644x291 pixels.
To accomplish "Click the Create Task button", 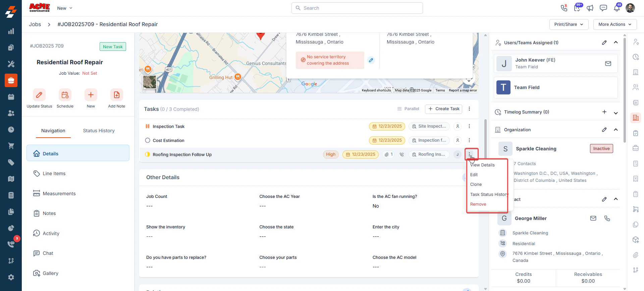I will point(443,109).
